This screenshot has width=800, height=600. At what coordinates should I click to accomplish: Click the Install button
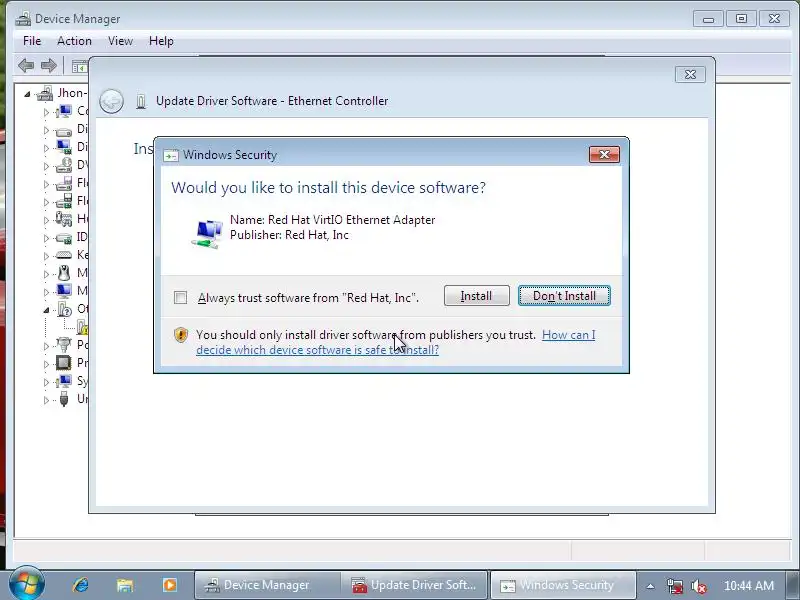tap(477, 296)
